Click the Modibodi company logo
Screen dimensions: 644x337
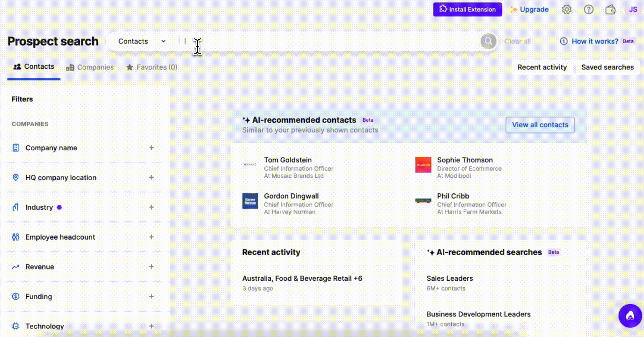coord(423,165)
